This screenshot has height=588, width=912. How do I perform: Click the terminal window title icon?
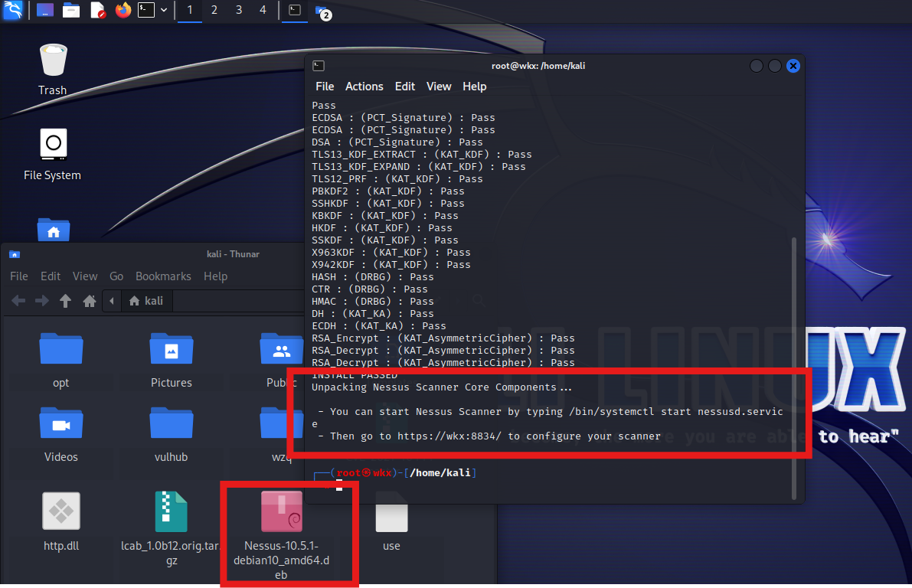(x=318, y=66)
